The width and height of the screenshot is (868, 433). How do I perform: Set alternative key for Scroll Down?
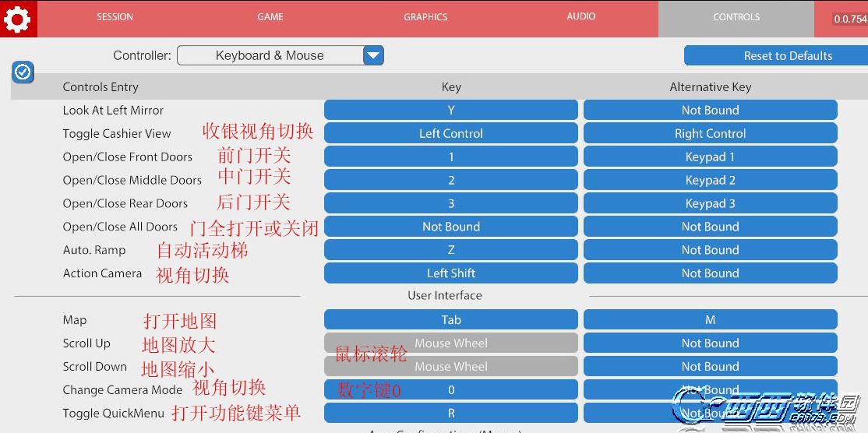pos(711,366)
